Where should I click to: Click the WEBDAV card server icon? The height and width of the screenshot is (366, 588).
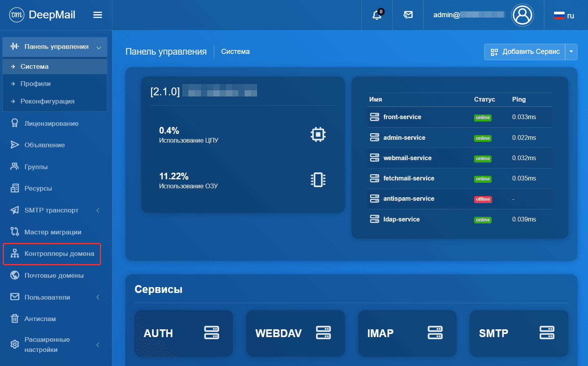coord(323,332)
